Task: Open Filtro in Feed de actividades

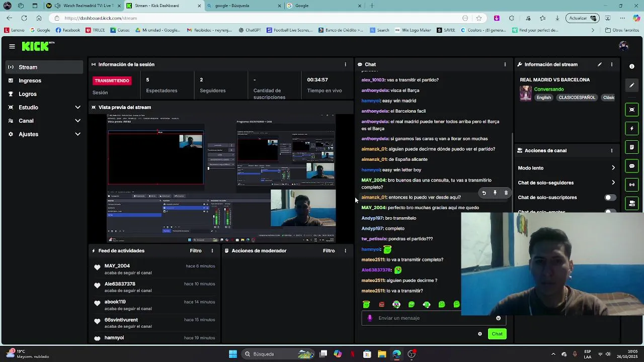Action: tap(196, 250)
